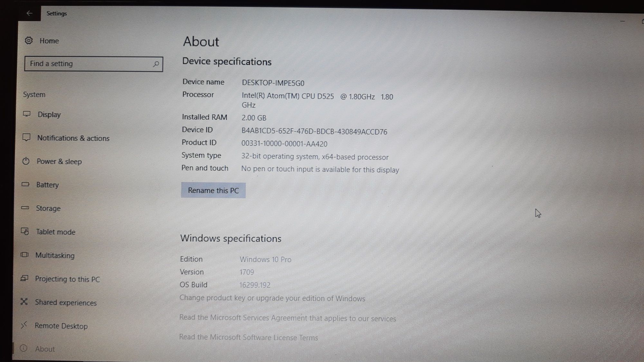This screenshot has width=644, height=362.
Task: Click Product ID value 00331-10000-00001-AA420
Action: [x=284, y=144]
